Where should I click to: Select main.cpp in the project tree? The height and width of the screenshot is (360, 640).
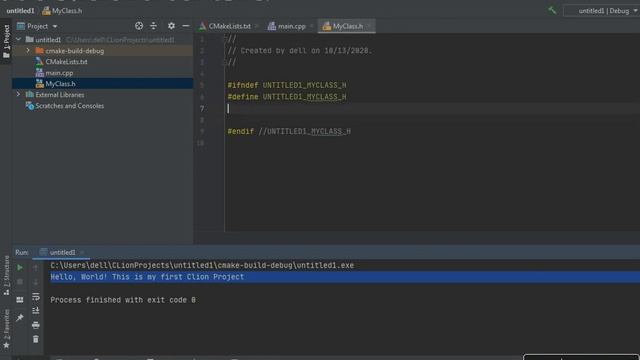click(x=59, y=73)
